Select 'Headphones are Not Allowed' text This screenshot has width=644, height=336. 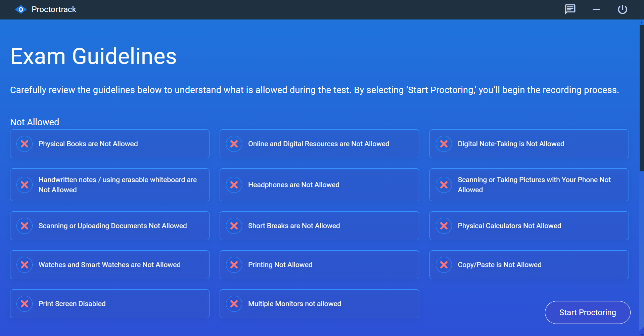(x=294, y=185)
